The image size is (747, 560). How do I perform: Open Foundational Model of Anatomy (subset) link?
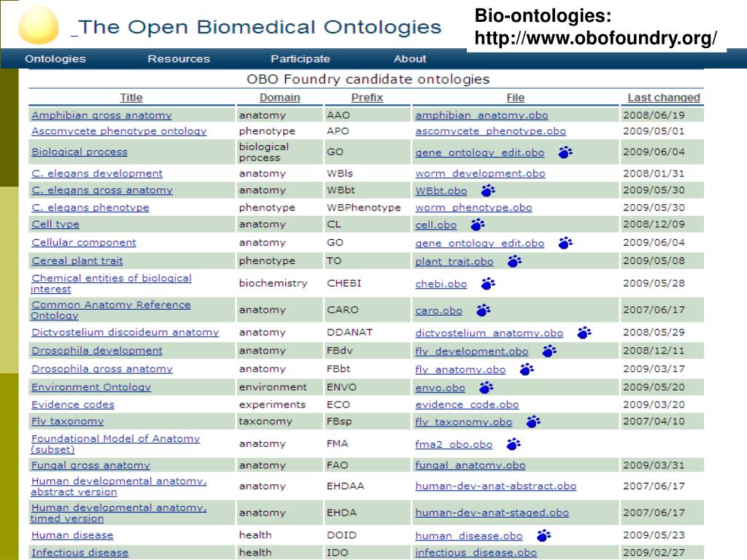click(x=115, y=444)
